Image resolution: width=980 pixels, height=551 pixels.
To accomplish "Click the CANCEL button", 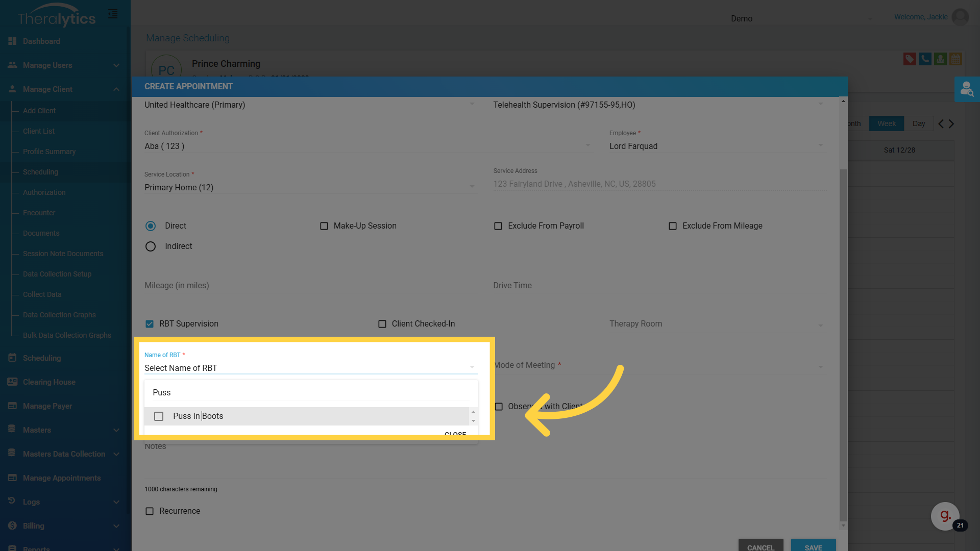I will tap(761, 547).
